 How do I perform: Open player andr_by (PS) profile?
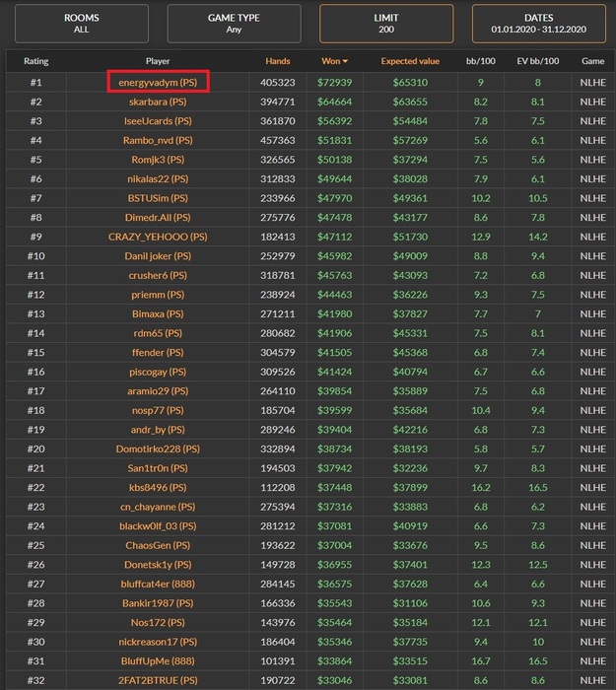pyautogui.click(x=158, y=430)
